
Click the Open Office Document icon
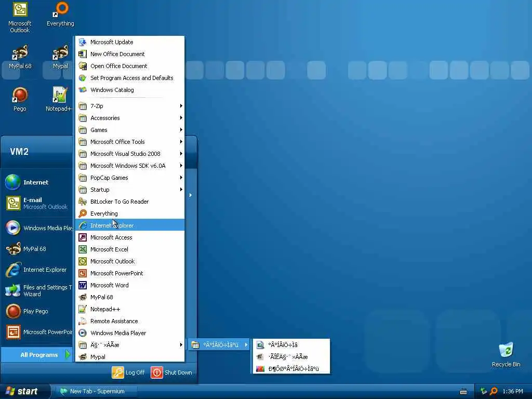[83, 66]
